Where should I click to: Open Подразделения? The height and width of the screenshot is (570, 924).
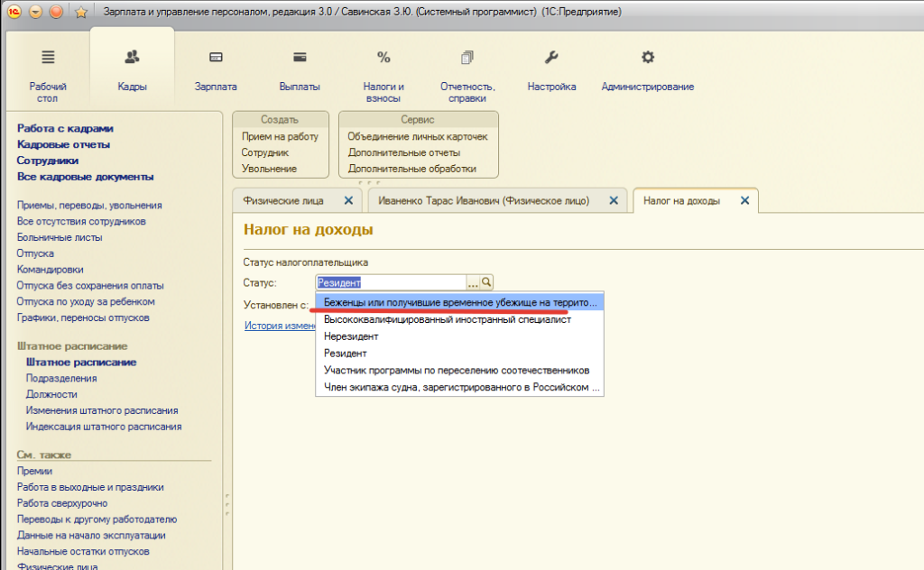pos(61,378)
